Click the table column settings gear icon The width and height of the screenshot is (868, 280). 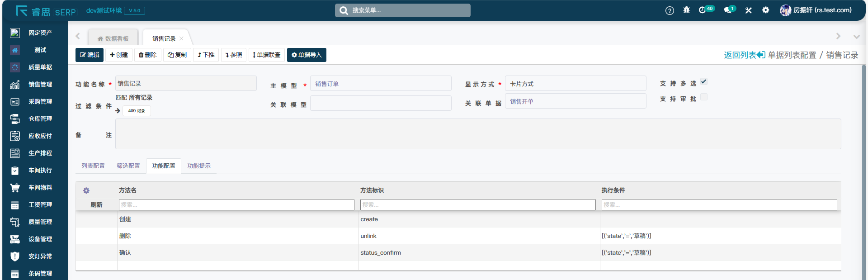coord(86,190)
